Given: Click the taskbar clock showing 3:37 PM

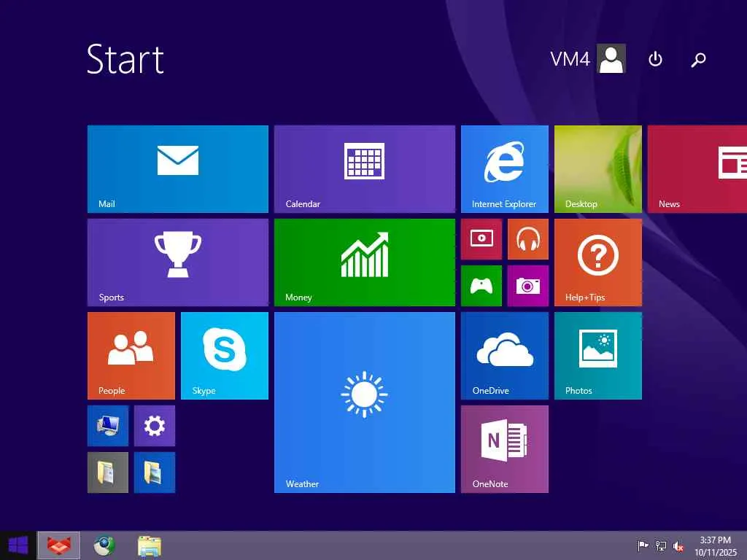Looking at the screenshot, I should [715, 546].
